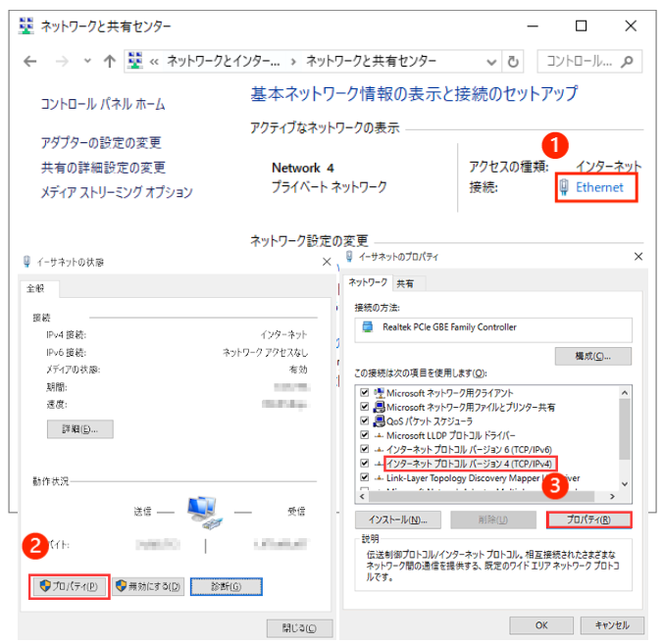Click 無効にする(D) button

[148, 586]
